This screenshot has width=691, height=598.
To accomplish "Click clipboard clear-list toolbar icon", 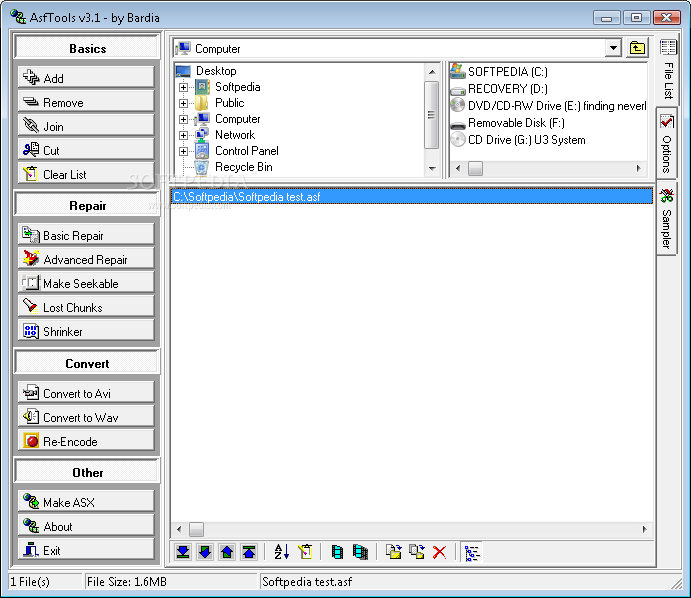I will coord(305,552).
